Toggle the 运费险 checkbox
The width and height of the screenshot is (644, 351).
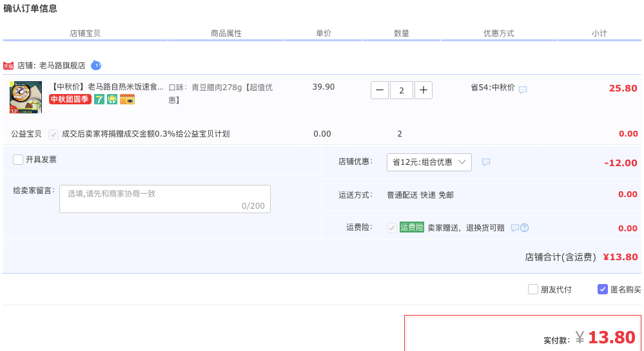tap(392, 228)
